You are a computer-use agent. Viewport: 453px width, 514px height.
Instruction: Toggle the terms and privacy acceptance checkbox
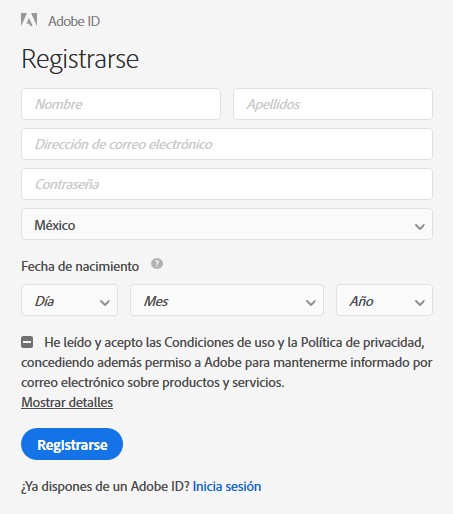(27, 342)
